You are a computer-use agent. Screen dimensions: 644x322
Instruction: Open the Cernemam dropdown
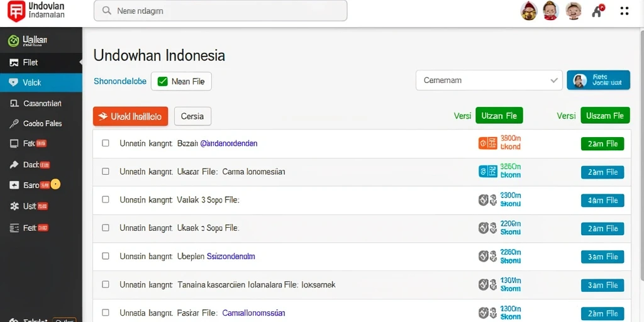coord(489,80)
